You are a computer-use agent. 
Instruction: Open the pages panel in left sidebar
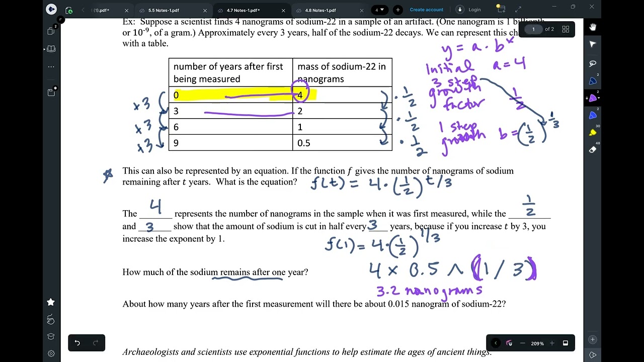coord(51,31)
